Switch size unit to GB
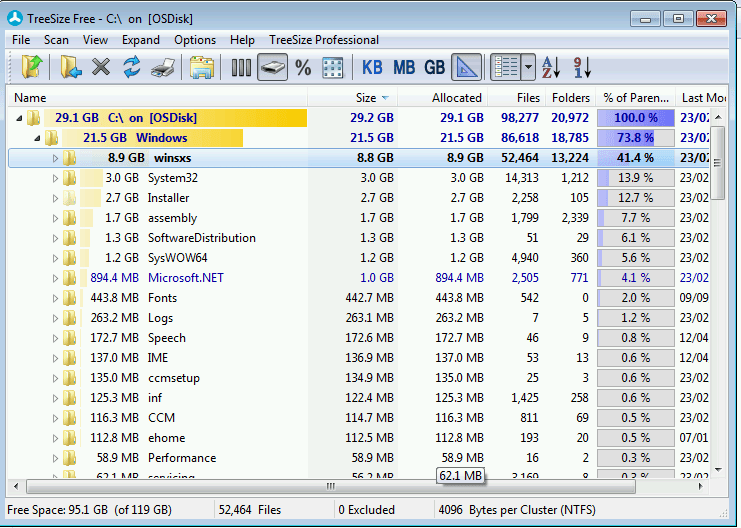 pos(434,68)
